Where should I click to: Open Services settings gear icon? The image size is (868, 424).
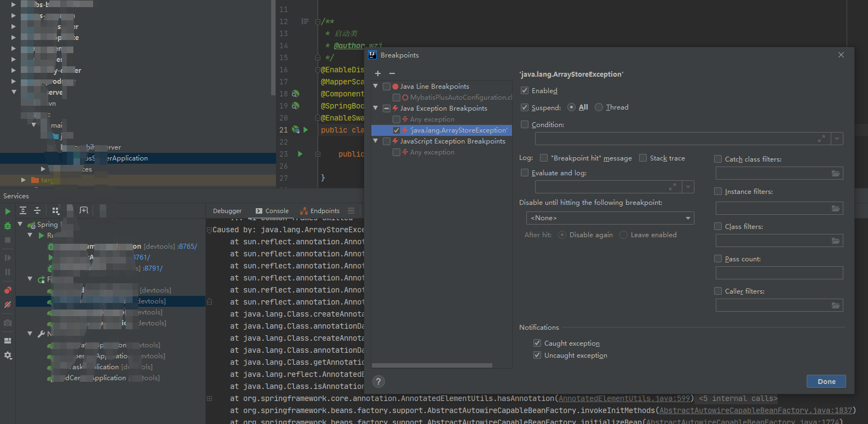[x=8, y=356]
